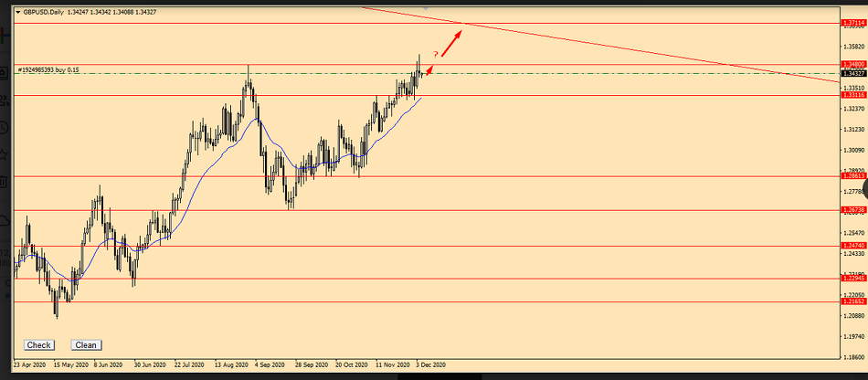
Task: Click the partially visible clock icon in left sidebar
Action: 4,126
